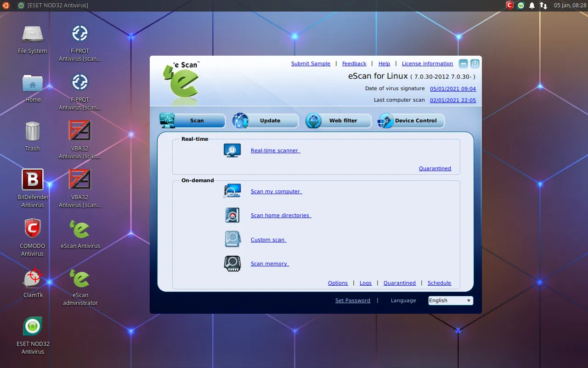Open the Web filter tab
The width and height of the screenshot is (588, 368).
(338, 121)
